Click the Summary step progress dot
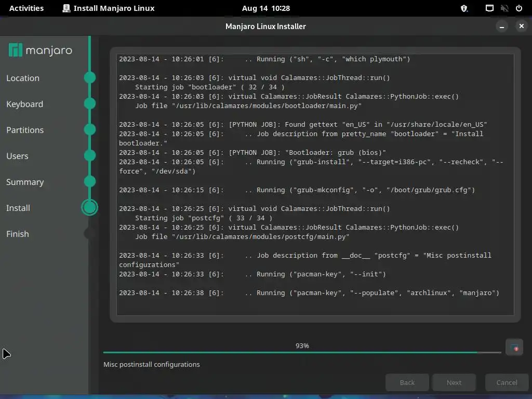 click(x=89, y=181)
